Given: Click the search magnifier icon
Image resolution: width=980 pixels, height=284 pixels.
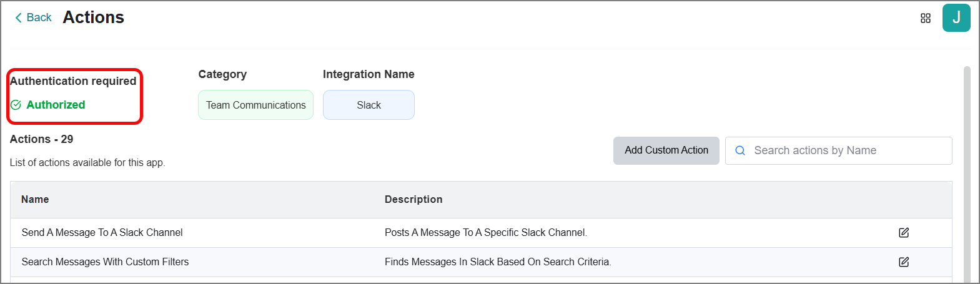Looking at the screenshot, I should coord(740,150).
